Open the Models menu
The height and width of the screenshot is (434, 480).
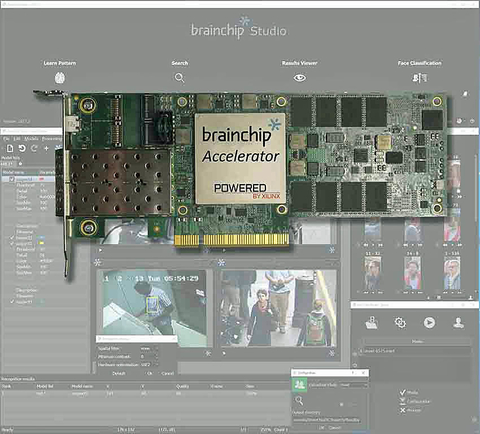click(31, 138)
